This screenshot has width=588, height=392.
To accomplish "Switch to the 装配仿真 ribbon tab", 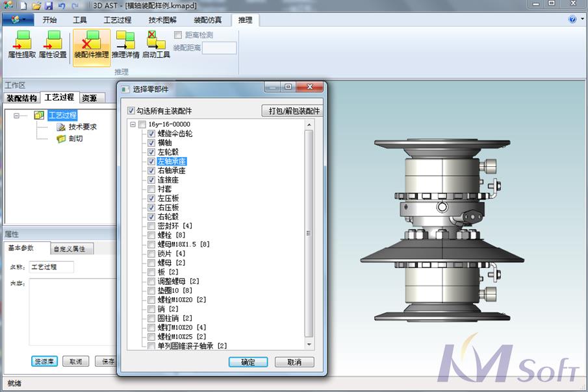I will pos(207,20).
